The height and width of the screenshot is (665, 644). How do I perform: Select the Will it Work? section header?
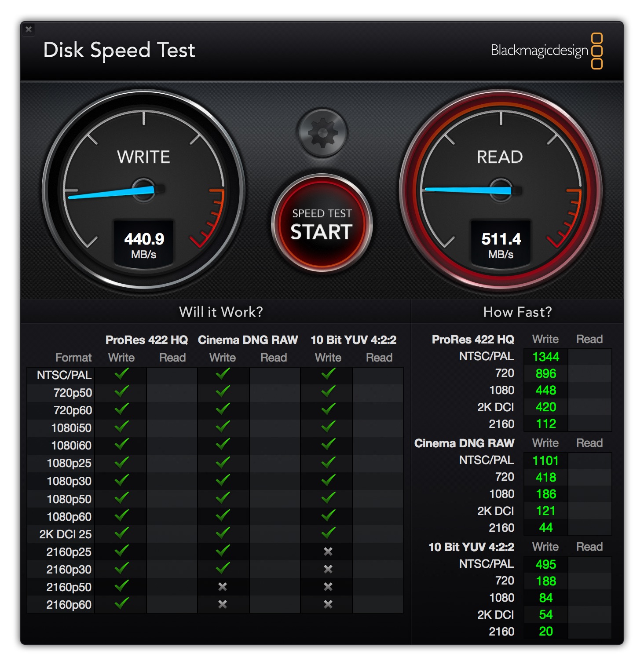pos(221,312)
